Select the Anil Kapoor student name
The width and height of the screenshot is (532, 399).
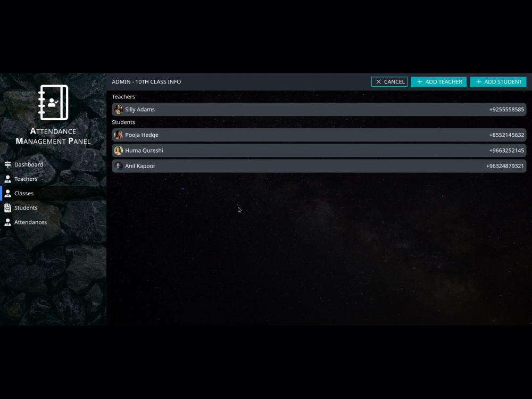pyautogui.click(x=140, y=166)
